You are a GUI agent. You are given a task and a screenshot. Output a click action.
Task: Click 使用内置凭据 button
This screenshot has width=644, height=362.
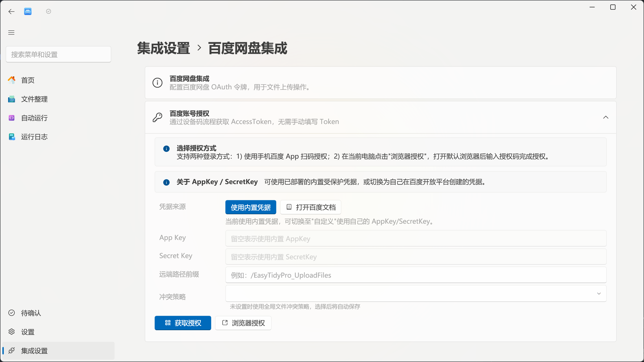(x=251, y=207)
